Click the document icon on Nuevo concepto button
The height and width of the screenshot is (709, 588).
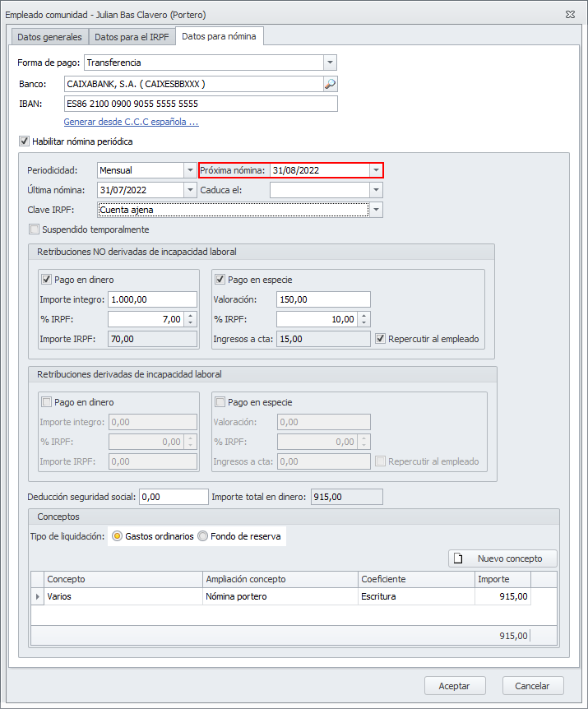(x=458, y=558)
